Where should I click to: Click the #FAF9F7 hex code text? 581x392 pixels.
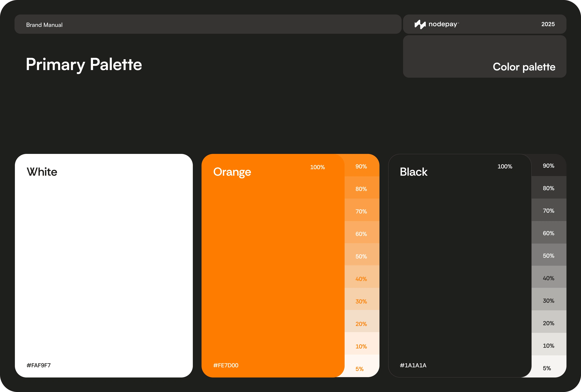coord(38,365)
